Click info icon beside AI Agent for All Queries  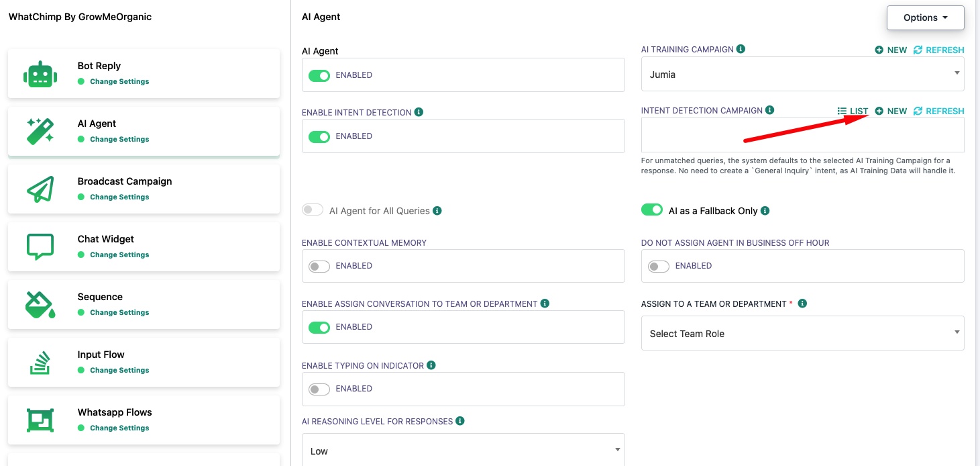tap(437, 211)
